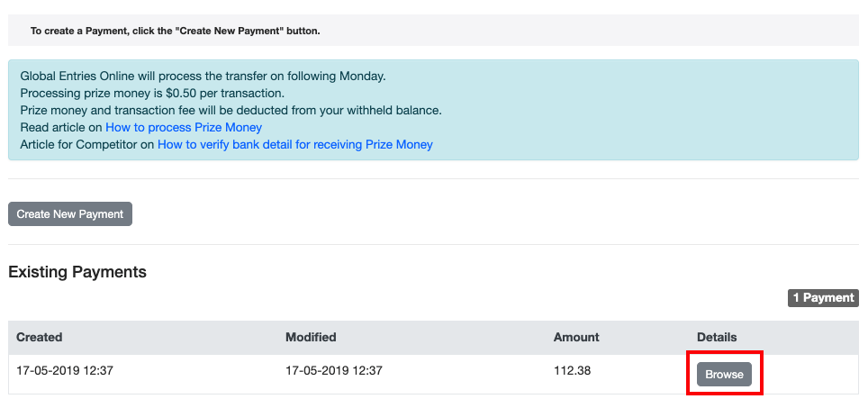Click the Global Entries Online transfer notice line
868x408 pixels.
click(203, 76)
